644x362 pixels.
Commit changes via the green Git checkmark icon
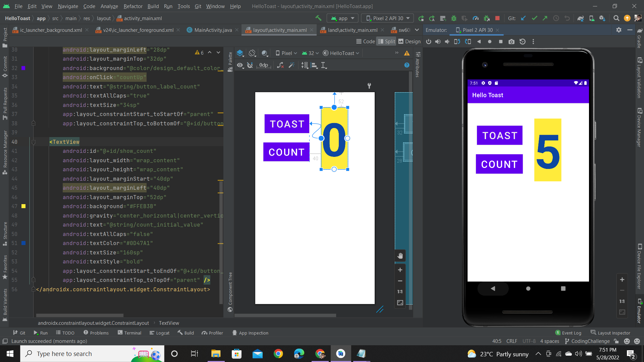click(534, 18)
